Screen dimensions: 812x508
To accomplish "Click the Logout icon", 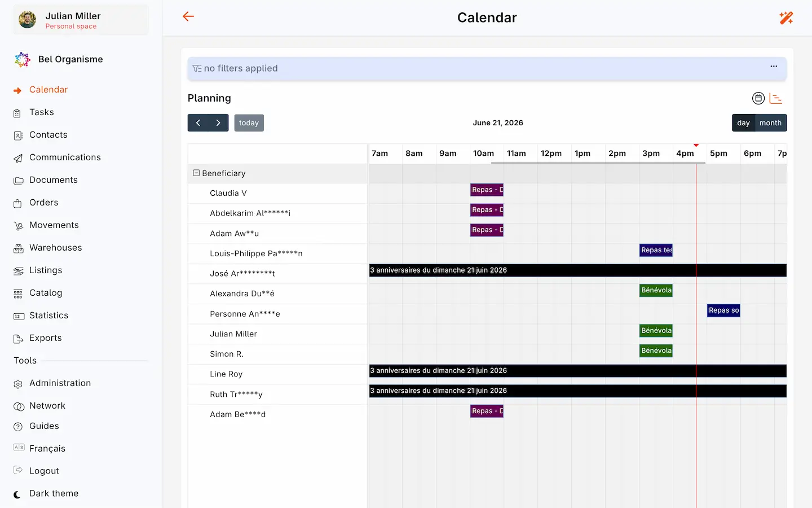I will (x=18, y=470).
